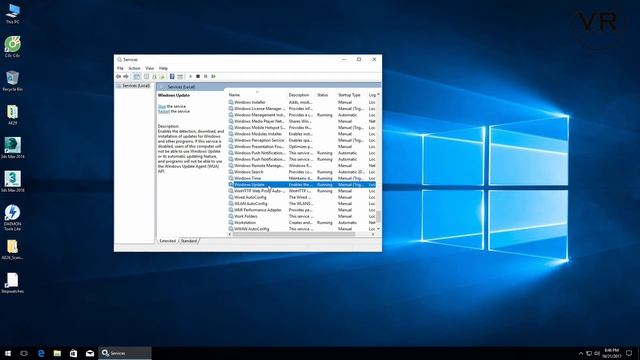Screen dimensions: 640x360
Task: Select the Work Folders service row
Action: 302,216
